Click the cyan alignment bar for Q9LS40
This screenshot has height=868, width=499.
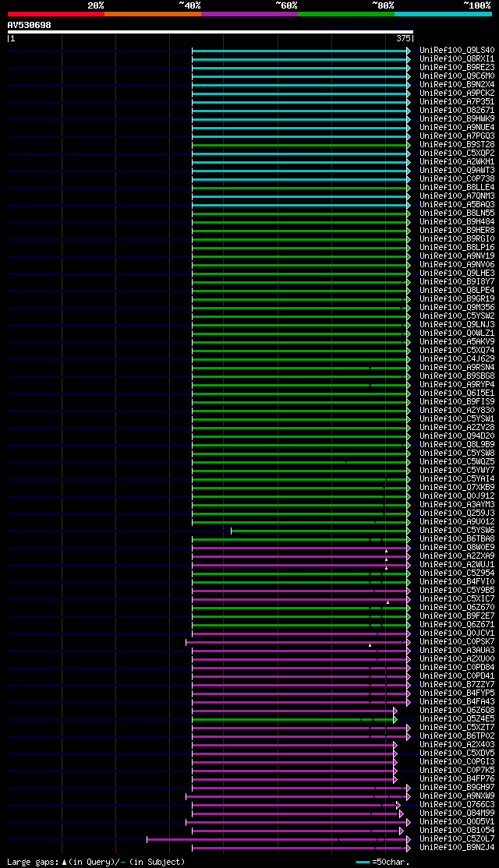299,51
